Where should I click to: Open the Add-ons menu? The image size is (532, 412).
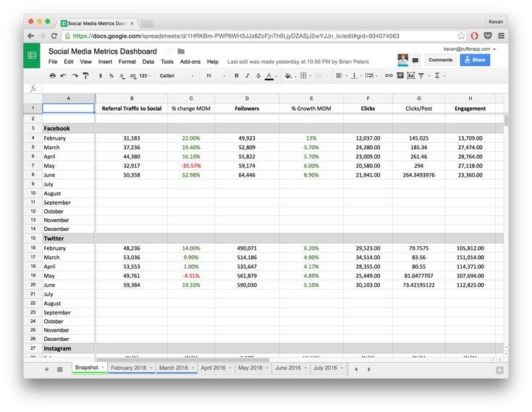click(x=190, y=62)
